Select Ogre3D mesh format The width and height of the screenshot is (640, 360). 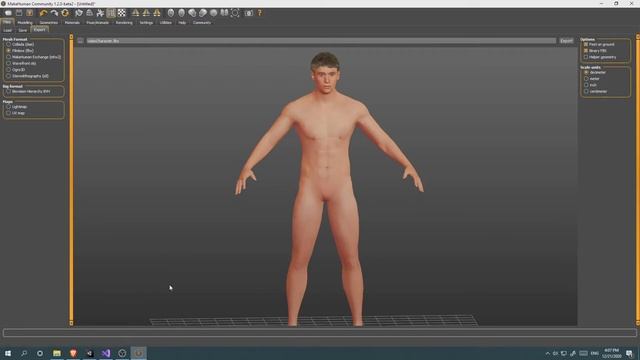coord(16,70)
